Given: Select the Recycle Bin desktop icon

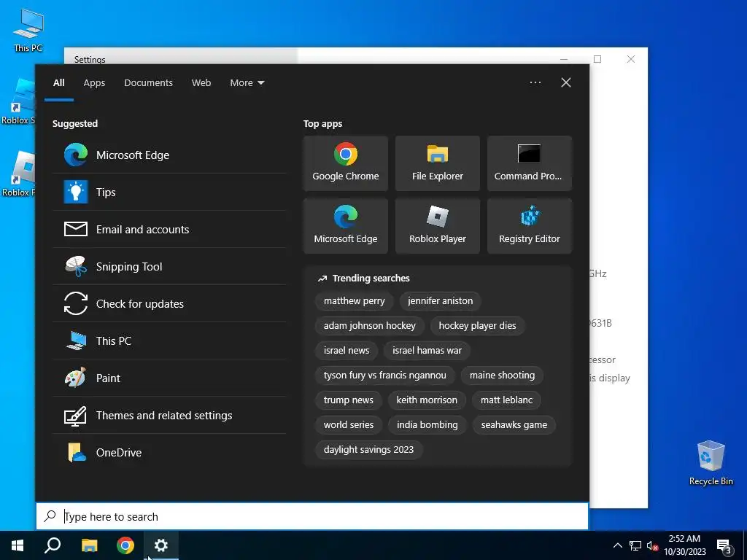Looking at the screenshot, I should (711, 463).
